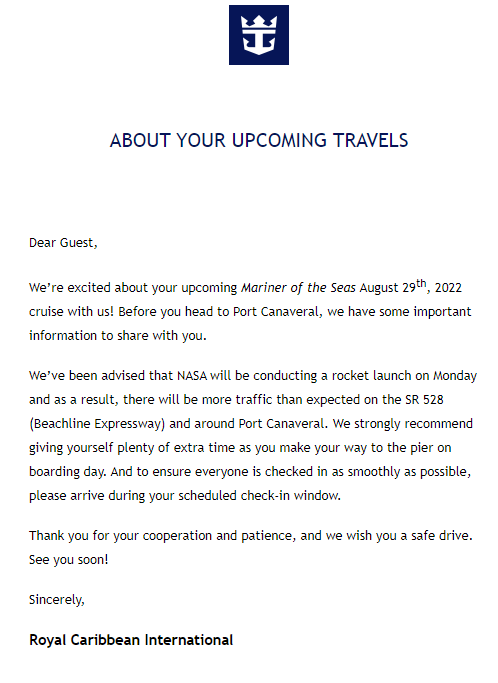Image resolution: width=498 pixels, height=683 pixels.
Task: Click the 'About Your Upcoming Travels' heading
Action: pos(259,140)
